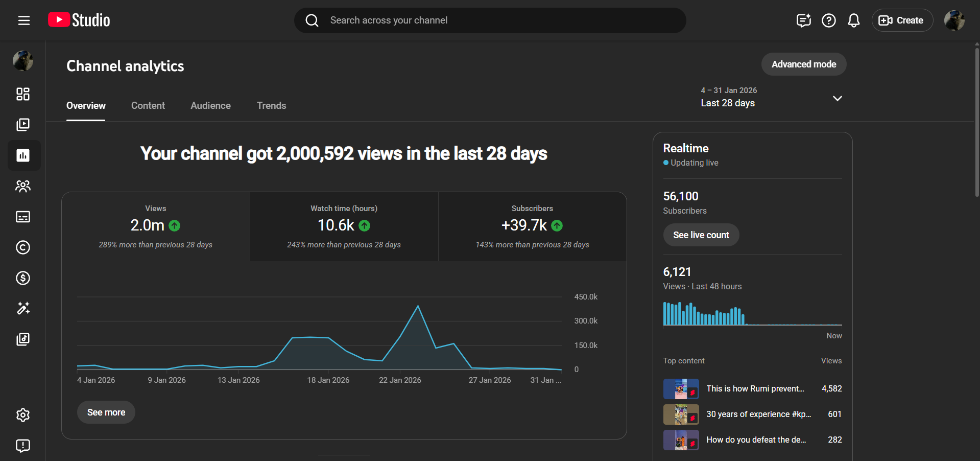Open the hamburger navigation menu

(x=23, y=20)
